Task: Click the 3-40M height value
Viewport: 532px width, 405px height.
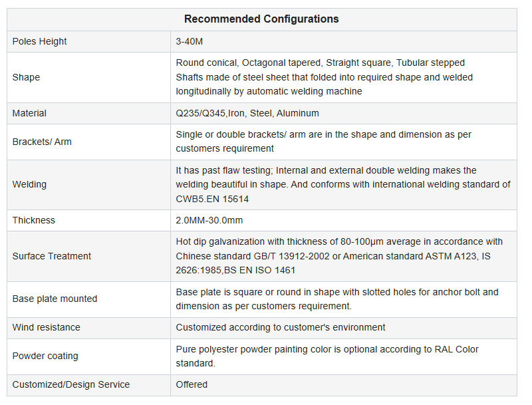Action: pos(190,41)
